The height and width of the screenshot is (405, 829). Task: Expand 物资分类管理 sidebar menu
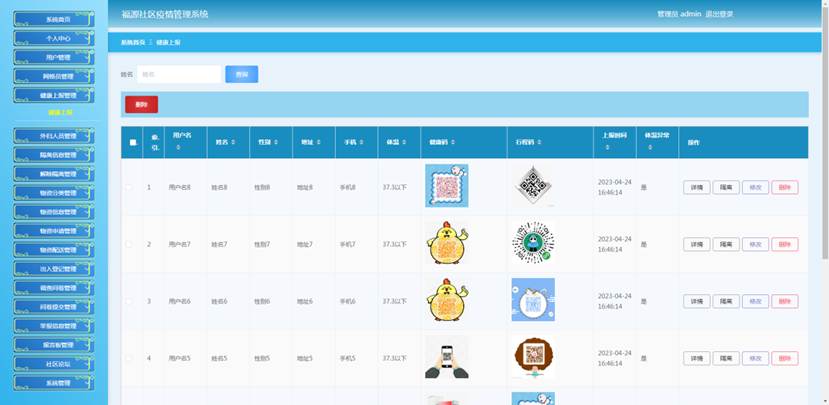click(x=54, y=193)
